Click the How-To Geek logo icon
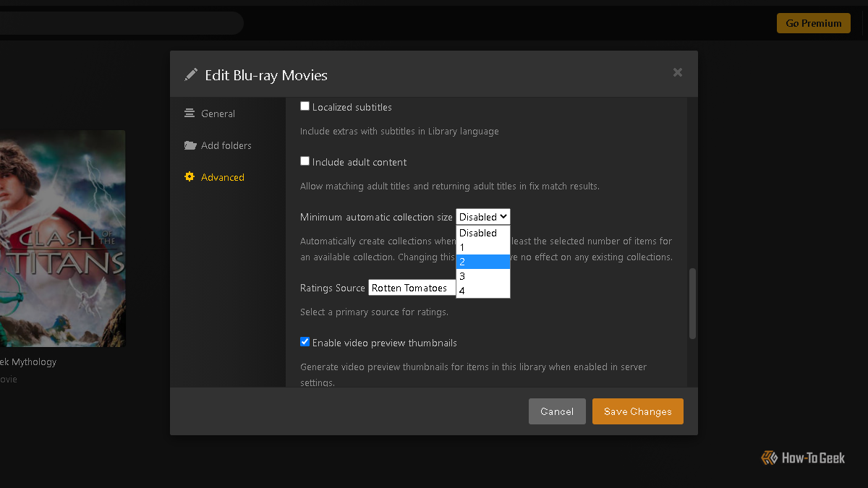Screen dimensions: 868x488 click(769, 458)
